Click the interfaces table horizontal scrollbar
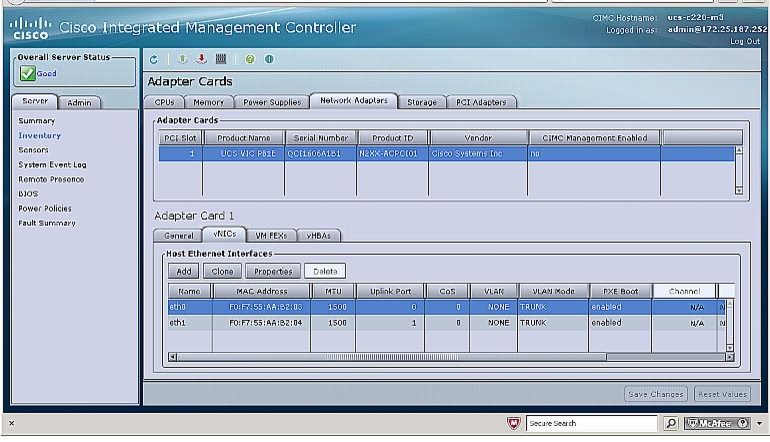The height and width of the screenshot is (442, 770). (x=391, y=357)
